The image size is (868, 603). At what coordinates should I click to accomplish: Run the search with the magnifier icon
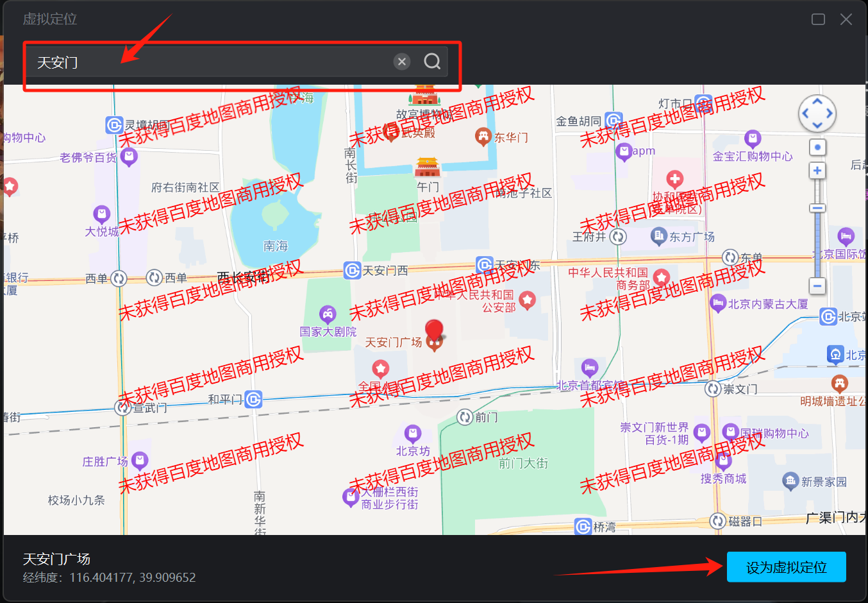point(432,62)
